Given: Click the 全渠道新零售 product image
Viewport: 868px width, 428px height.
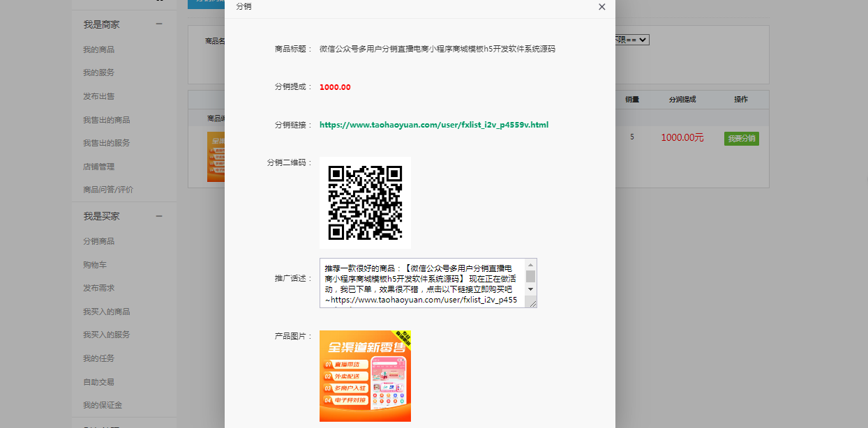Looking at the screenshot, I should point(365,376).
